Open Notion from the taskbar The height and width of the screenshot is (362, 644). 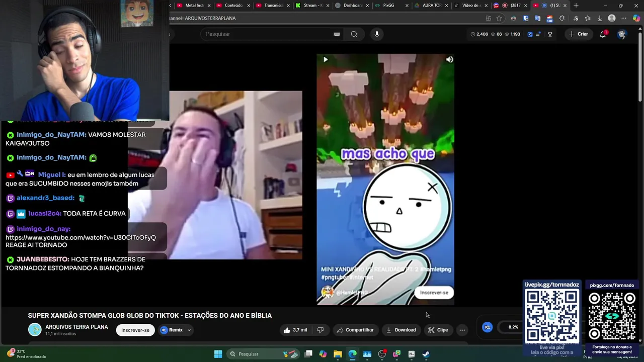[411, 354]
